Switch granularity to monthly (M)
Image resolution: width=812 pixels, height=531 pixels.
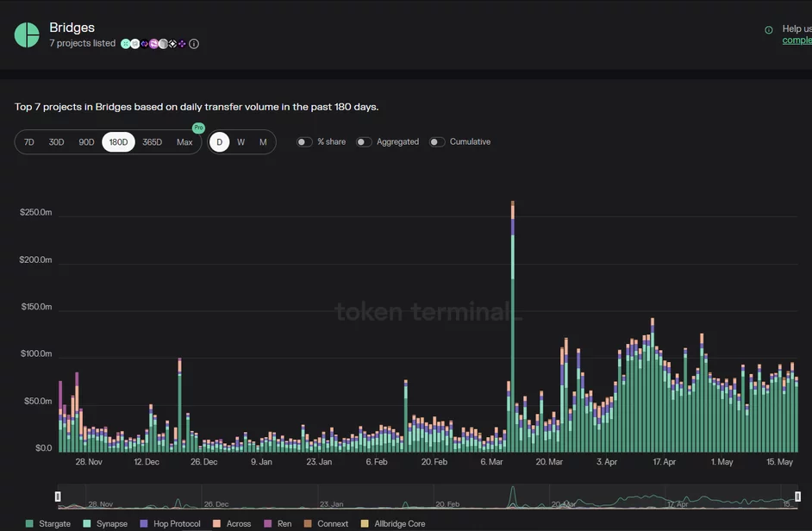click(x=263, y=142)
